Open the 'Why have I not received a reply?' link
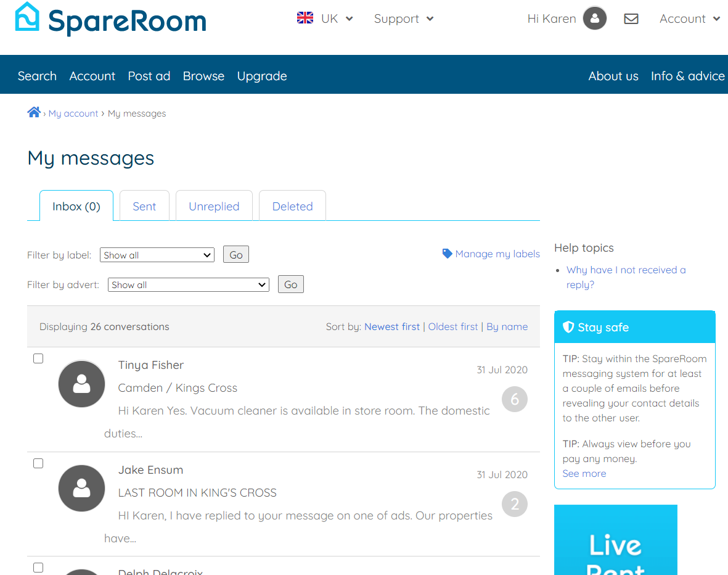Image resolution: width=728 pixels, height=575 pixels. tap(626, 277)
